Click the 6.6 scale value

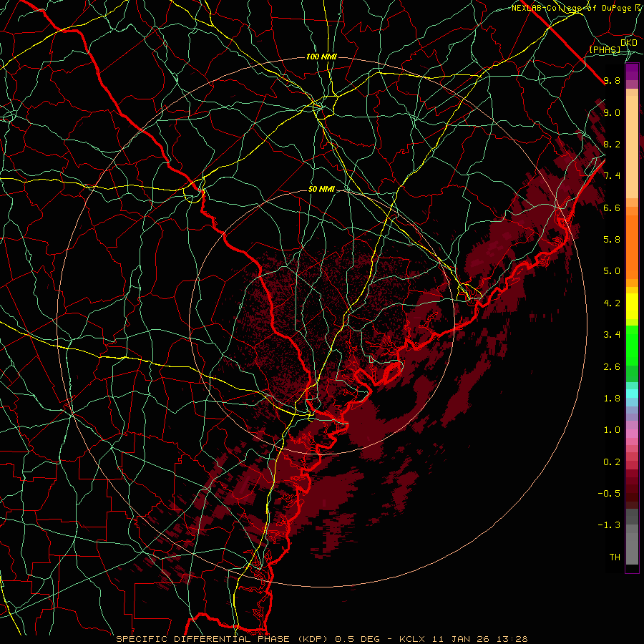pos(612,208)
